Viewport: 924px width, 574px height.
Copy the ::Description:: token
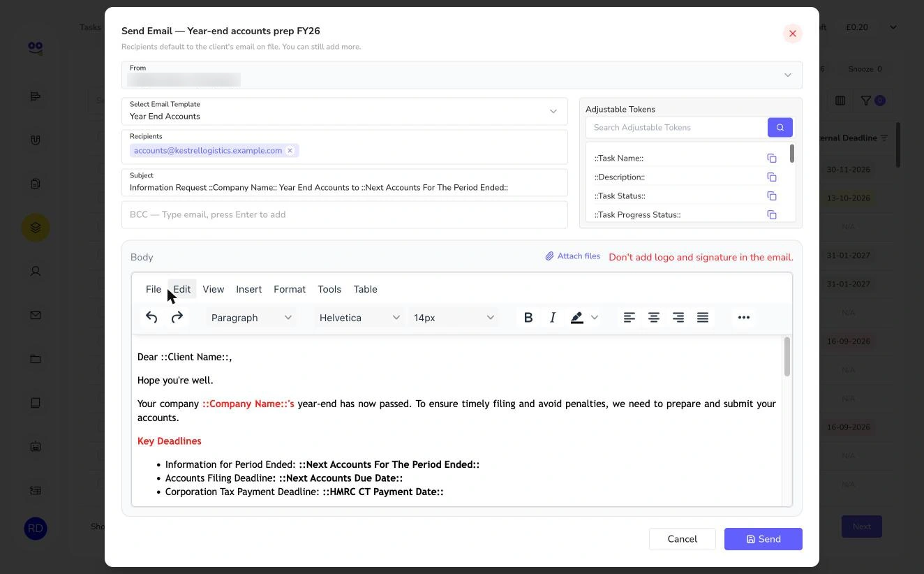point(772,177)
